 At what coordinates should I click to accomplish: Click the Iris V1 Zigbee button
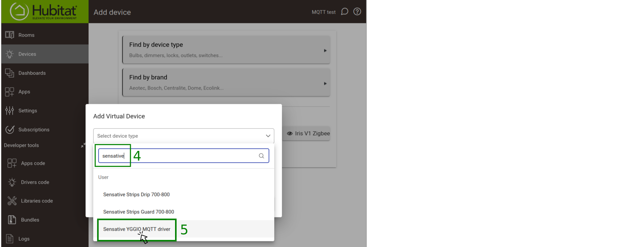coord(306,133)
